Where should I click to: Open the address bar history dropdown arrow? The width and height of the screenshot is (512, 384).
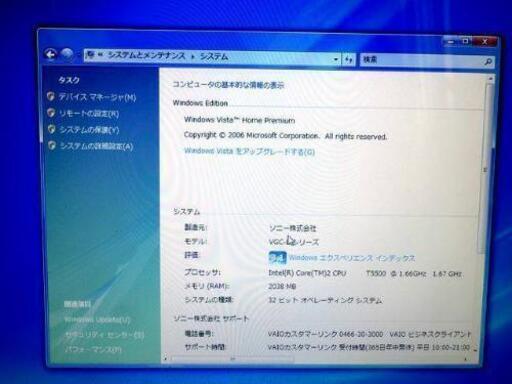(336, 60)
